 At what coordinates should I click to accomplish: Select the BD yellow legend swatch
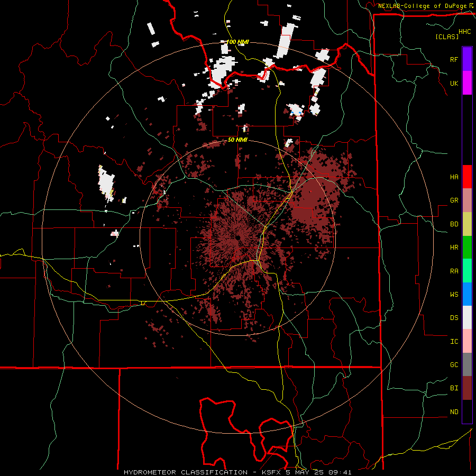[467, 224]
